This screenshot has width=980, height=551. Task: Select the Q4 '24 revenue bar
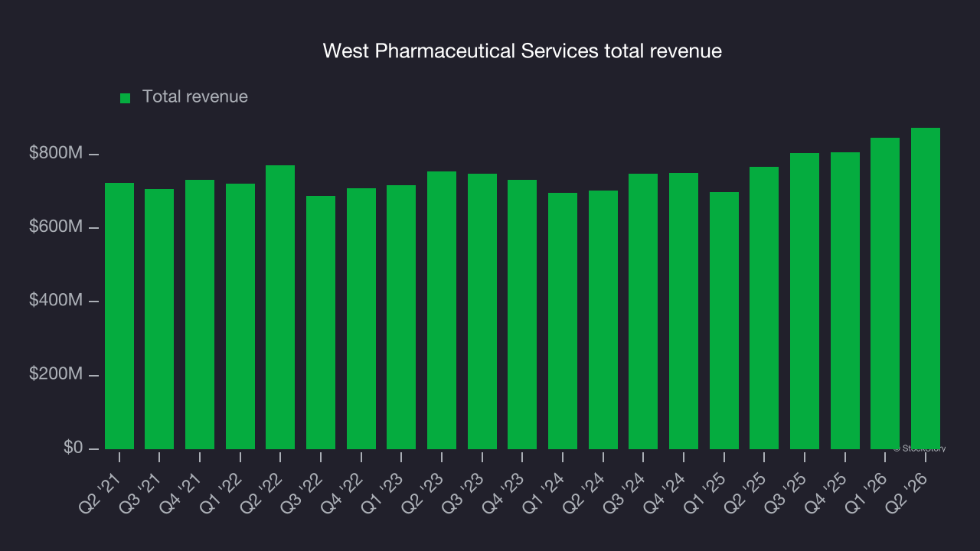[x=684, y=311]
